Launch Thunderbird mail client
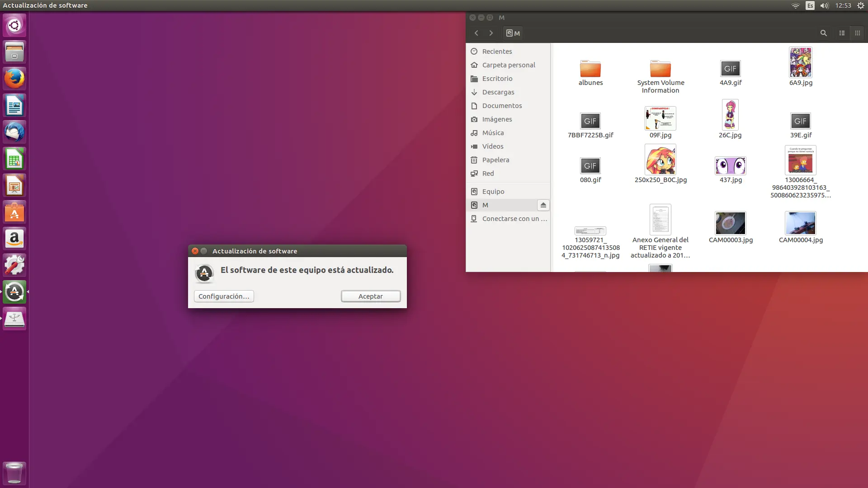 click(14, 131)
